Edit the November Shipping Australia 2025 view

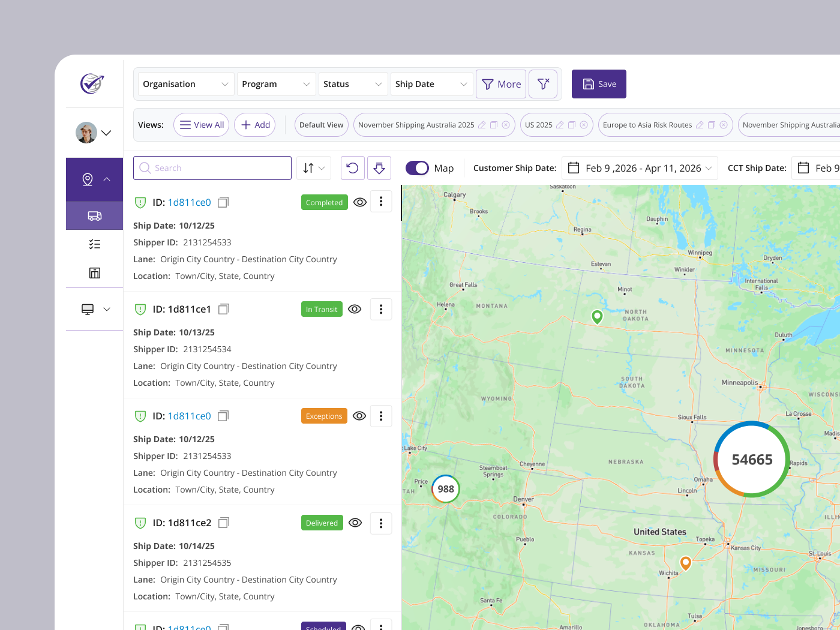(x=481, y=125)
